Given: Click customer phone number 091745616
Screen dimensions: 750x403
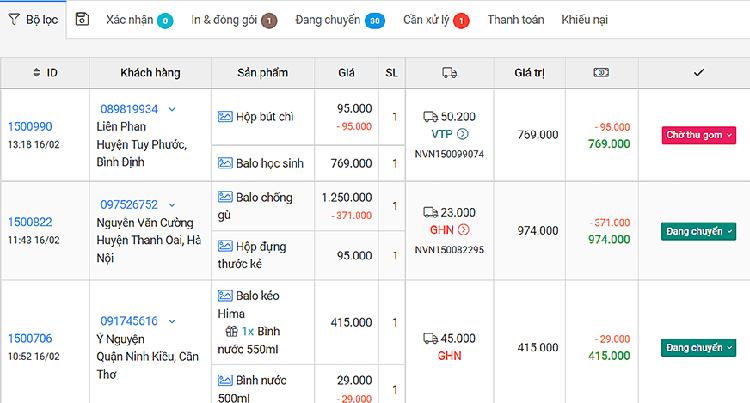Looking at the screenshot, I should pyautogui.click(x=128, y=321).
